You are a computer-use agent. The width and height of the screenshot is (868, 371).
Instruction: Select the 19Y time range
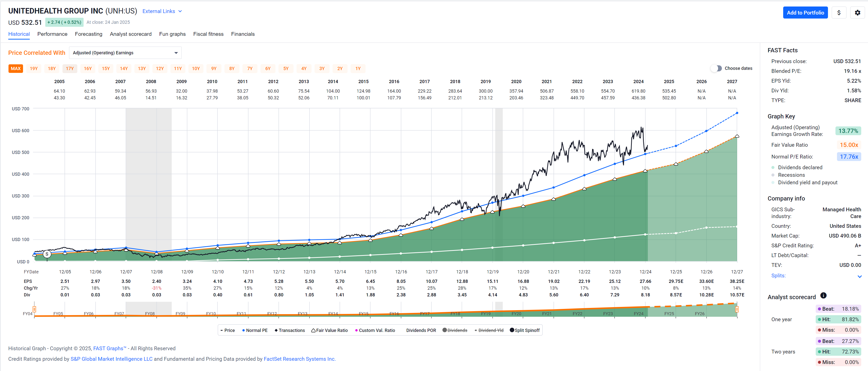coord(34,69)
